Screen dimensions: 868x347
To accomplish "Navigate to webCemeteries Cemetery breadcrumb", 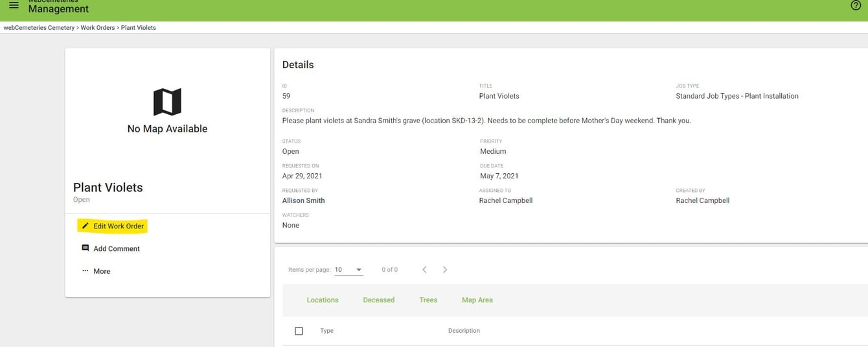I will 39,28.
